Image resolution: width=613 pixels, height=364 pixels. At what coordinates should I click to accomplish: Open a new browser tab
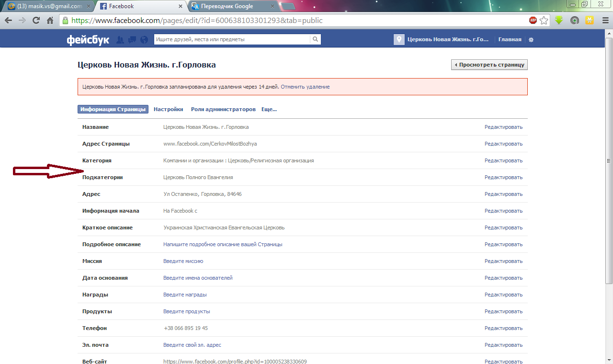tap(287, 7)
